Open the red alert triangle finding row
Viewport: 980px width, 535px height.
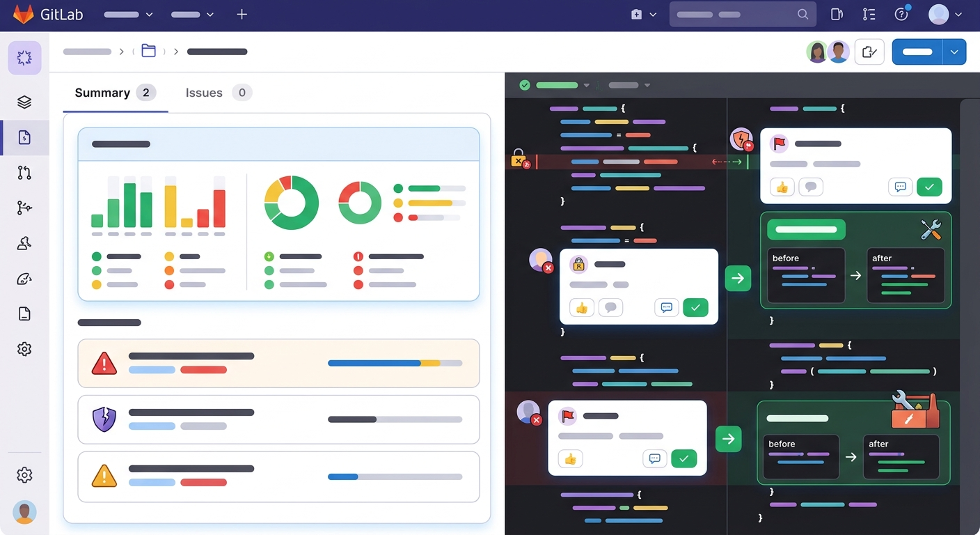click(x=278, y=363)
